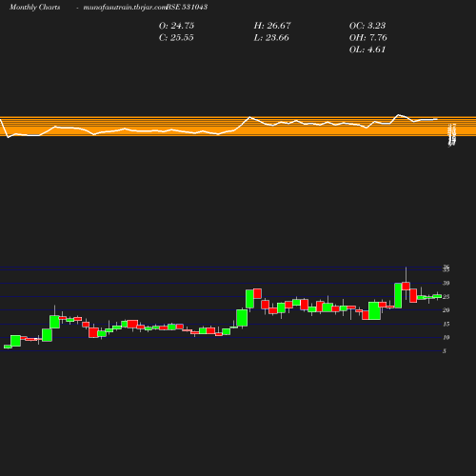Click the 5 price axis label
This screenshot has width=476, height=476.
(x=445, y=351)
